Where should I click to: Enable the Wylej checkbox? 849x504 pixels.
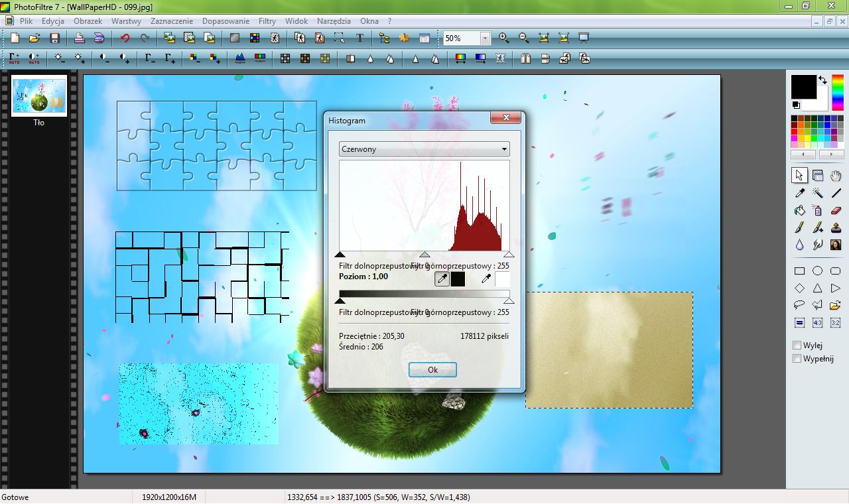click(x=797, y=346)
